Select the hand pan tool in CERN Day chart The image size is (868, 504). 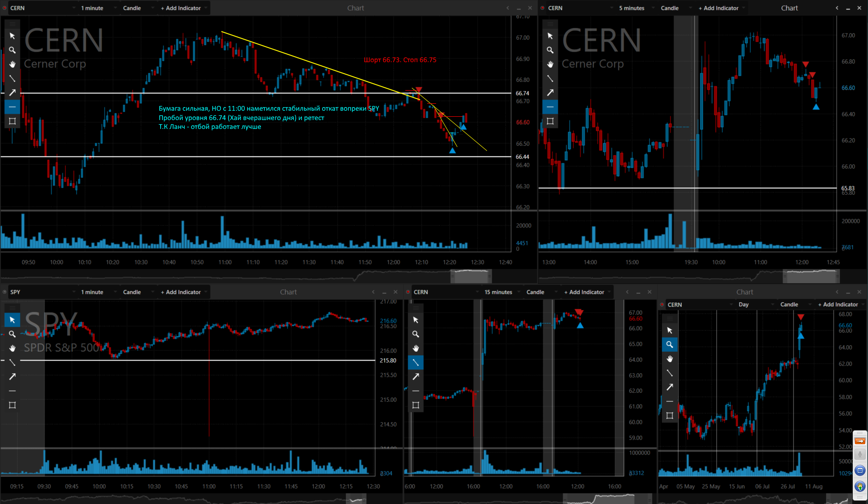click(x=670, y=359)
